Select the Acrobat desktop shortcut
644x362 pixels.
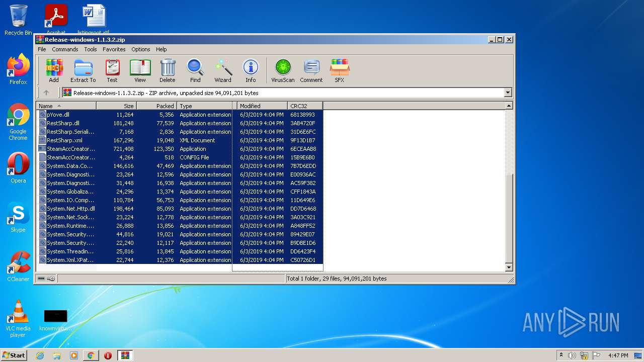(56, 19)
